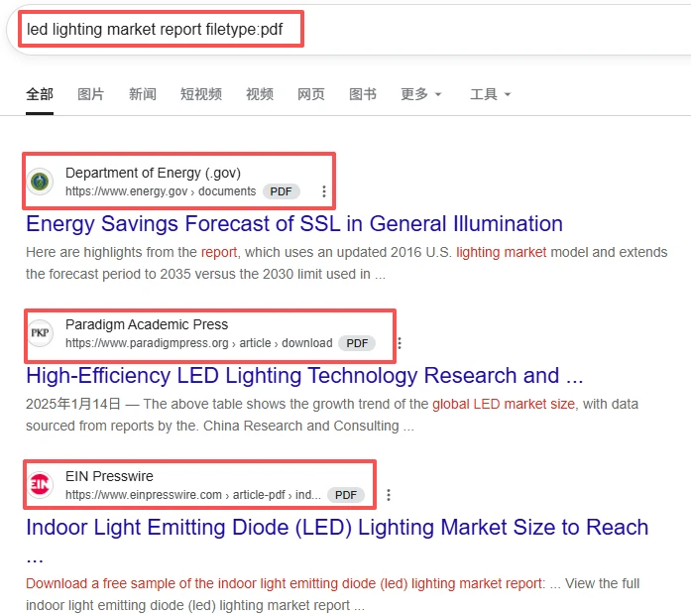Image resolution: width=691 pixels, height=616 pixels.
Task: Open the 视频 tab
Action: [x=260, y=94]
